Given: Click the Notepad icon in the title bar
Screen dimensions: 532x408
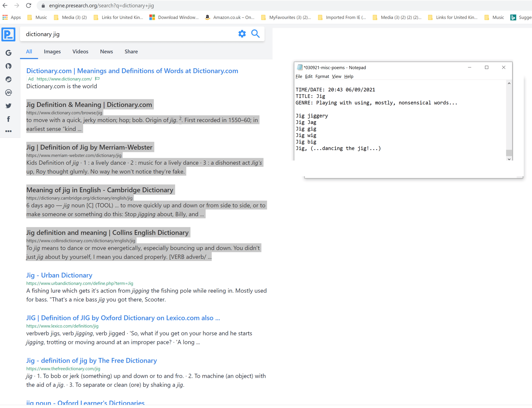Looking at the screenshot, I should (300, 67).
